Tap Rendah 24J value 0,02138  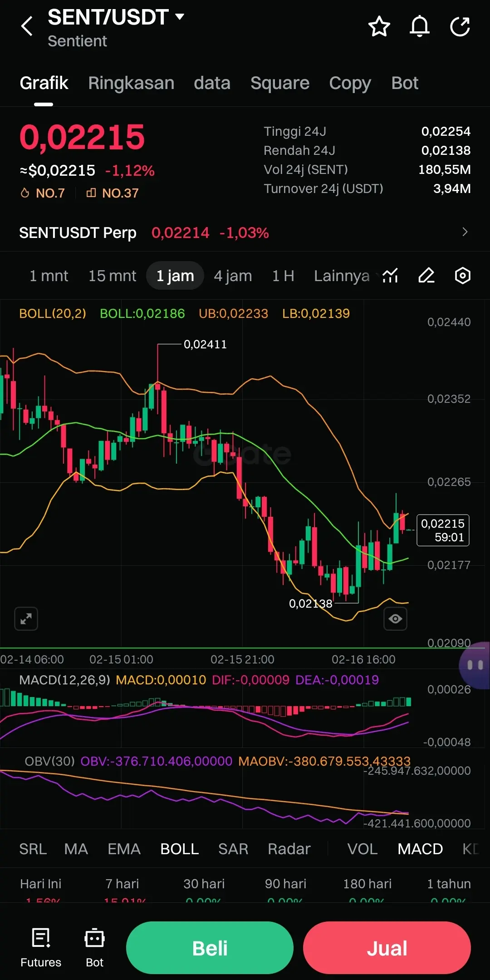(x=446, y=150)
